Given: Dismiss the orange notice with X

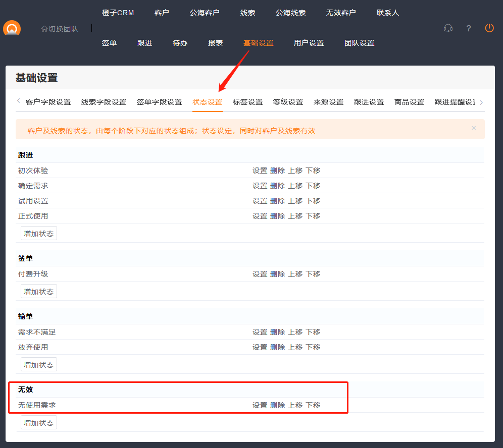Looking at the screenshot, I should tap(474, 128).
